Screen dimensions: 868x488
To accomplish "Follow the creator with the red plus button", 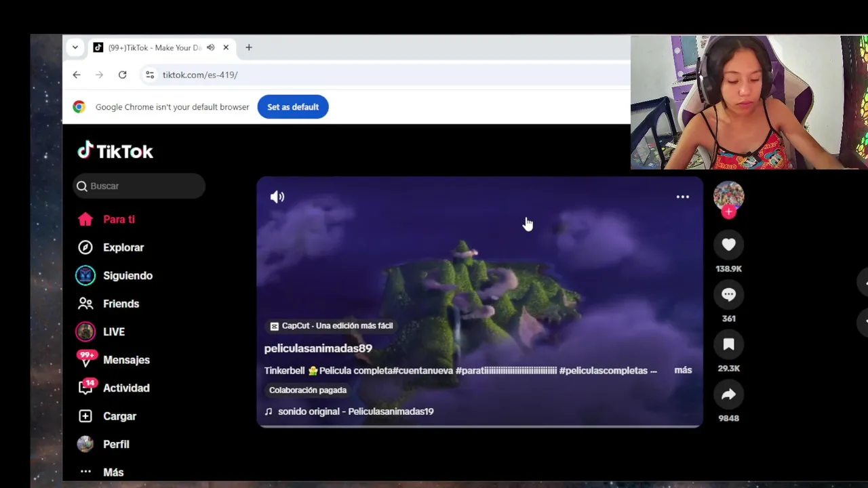I will pyautogui.click(x=729, y=212).
